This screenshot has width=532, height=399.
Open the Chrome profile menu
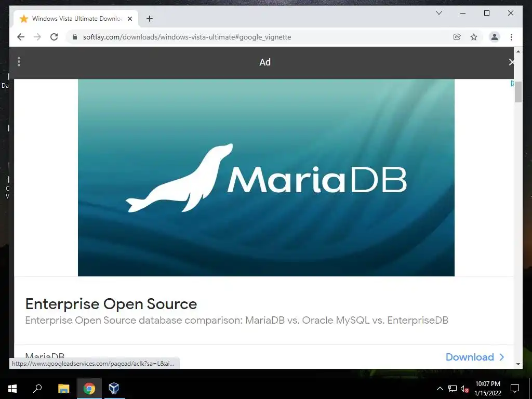pyautogui.click(x=495, y=37)
